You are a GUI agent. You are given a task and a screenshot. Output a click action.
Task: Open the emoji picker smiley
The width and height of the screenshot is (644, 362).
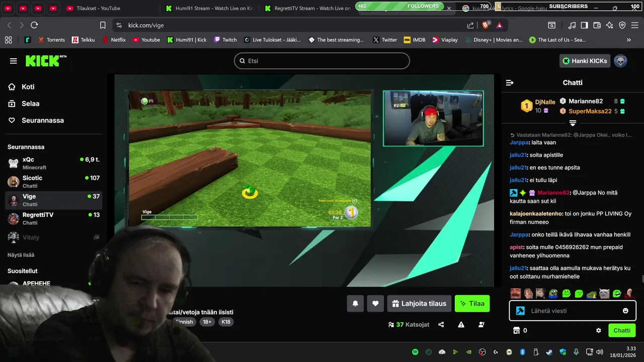625,311
